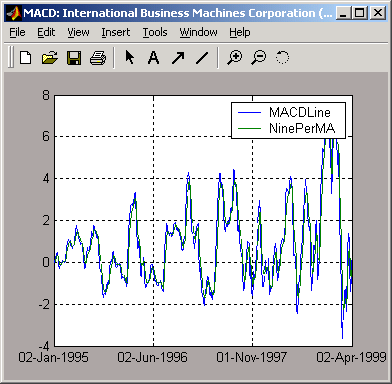Image resolution: width=392 pixels, height=384 pixels.
Task: Click the 02-Jan-1995 x-axis label
Action: (x=53, y=357)
